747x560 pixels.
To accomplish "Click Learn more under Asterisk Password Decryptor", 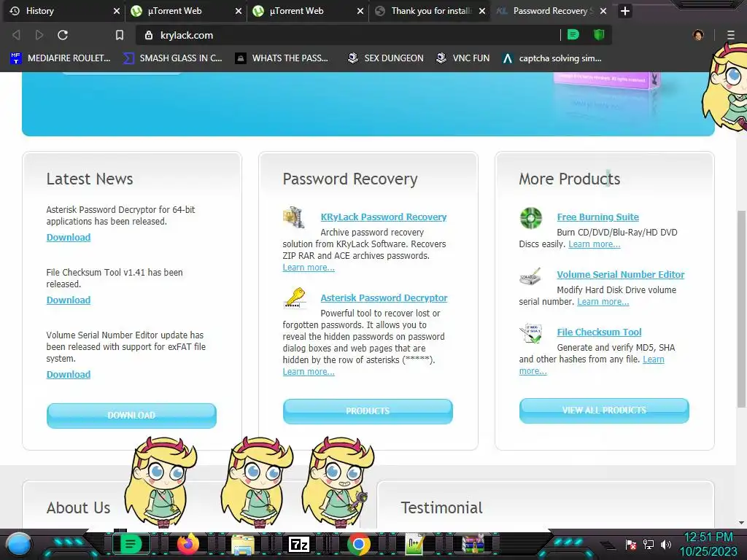I will (309, 372).
